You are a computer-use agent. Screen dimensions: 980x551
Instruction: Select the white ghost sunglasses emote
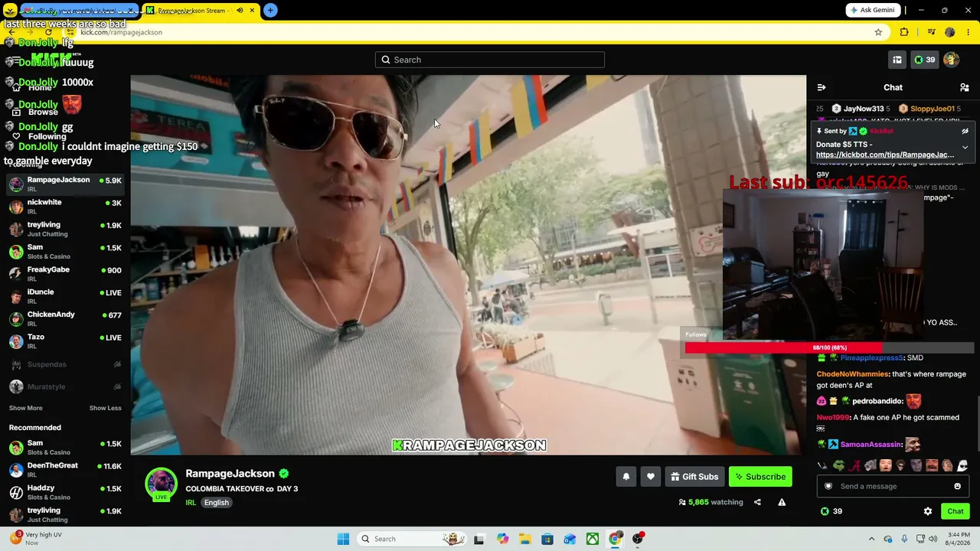[962, 465]
